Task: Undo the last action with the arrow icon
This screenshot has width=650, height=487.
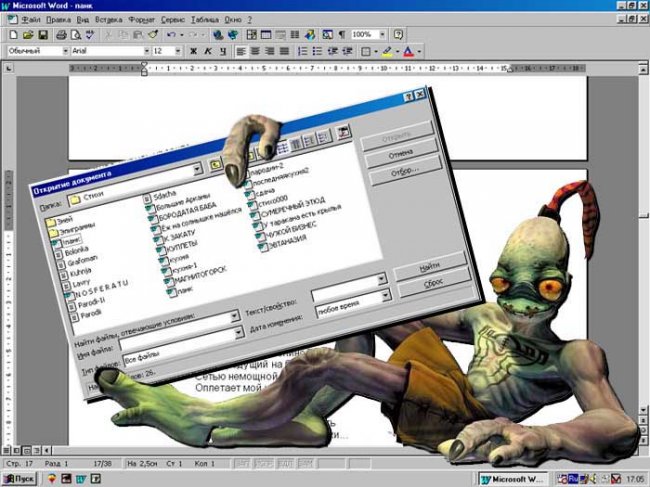Action: coord(171,35)
